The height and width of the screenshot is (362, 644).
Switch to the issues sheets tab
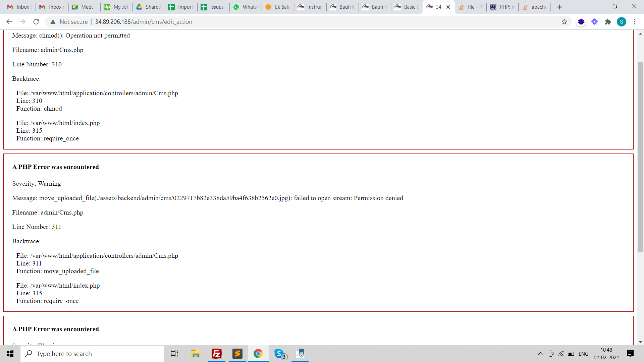pos(213,7)
